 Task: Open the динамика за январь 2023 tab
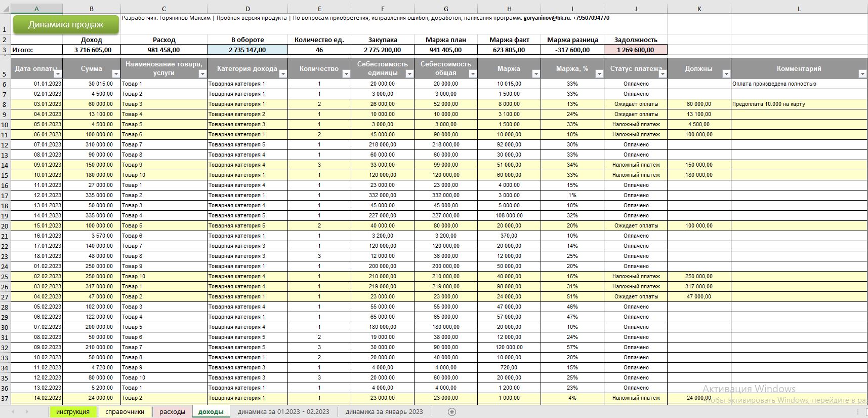tap(384, 412)
